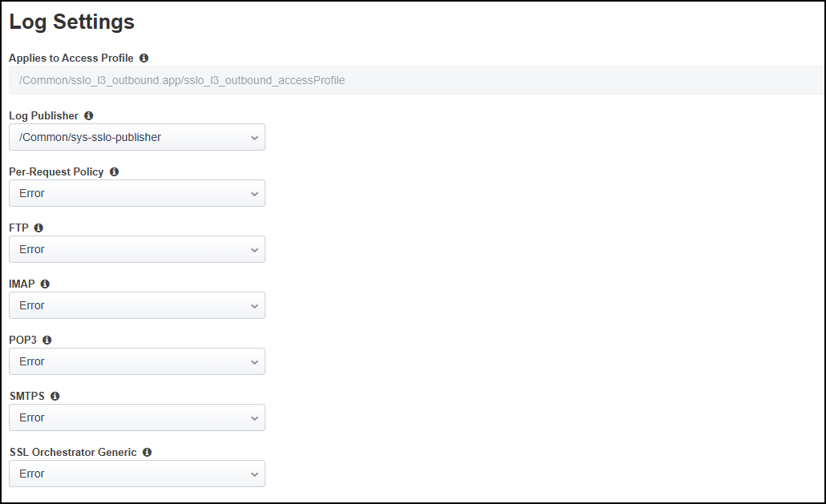Open the SMTPS log level dropdown
The image size is (826, 504).
pos(137,417)
